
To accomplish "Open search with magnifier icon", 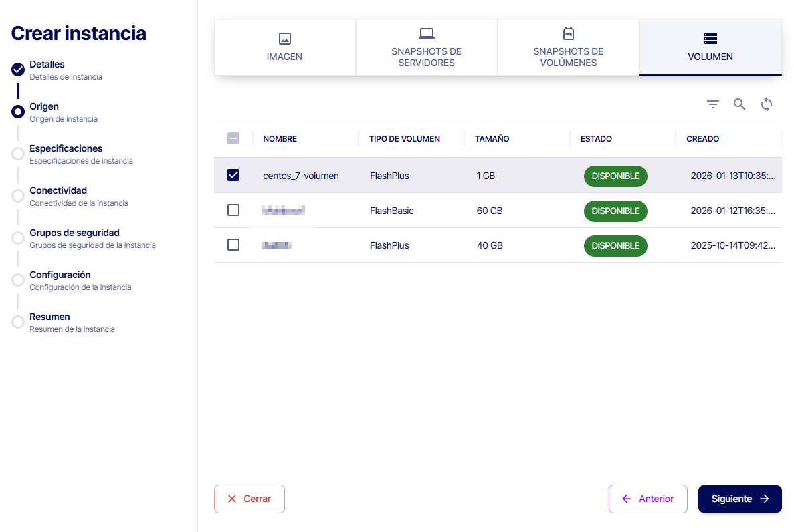I will pos(739,104).
